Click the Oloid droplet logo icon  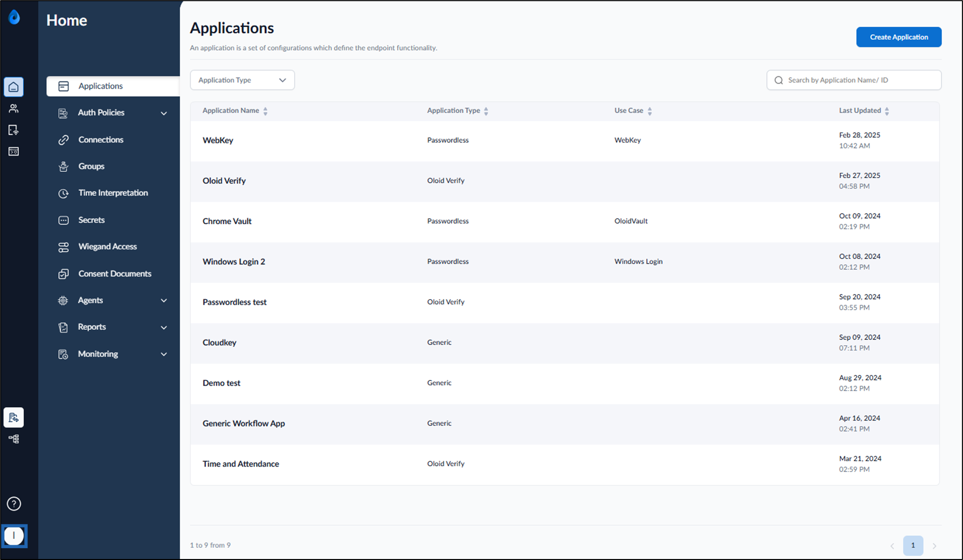pyautogui.click(x=14, y=17)
